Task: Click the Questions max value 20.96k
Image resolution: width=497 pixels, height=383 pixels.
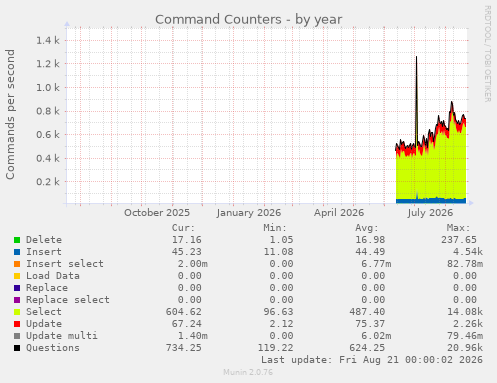Action: click(465, 348)
